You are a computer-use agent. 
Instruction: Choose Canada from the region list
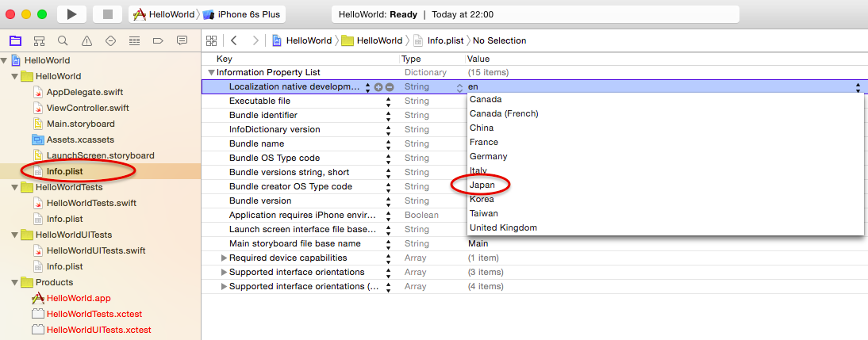pyautogui.click(x=486, y=100)
